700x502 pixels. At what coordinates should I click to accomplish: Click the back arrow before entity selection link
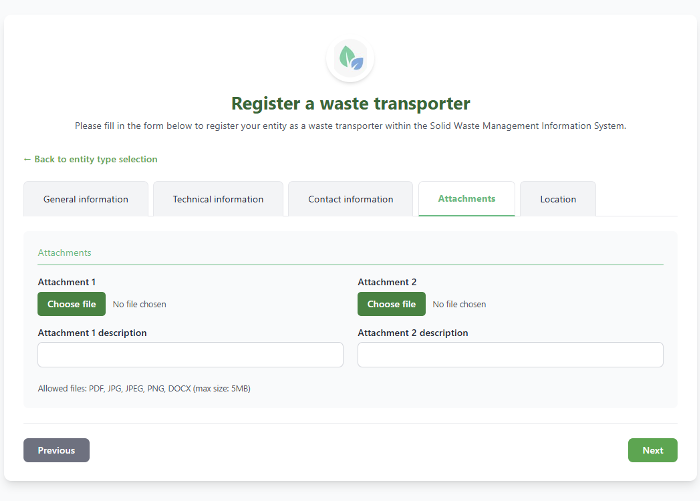pyautogui.click(x=27, y=159)
